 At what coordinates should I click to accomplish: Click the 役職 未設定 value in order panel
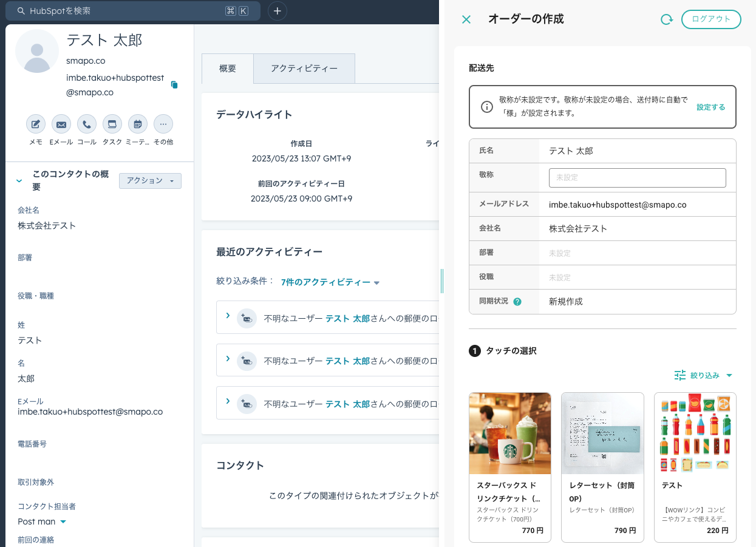[x=560, y=277]
